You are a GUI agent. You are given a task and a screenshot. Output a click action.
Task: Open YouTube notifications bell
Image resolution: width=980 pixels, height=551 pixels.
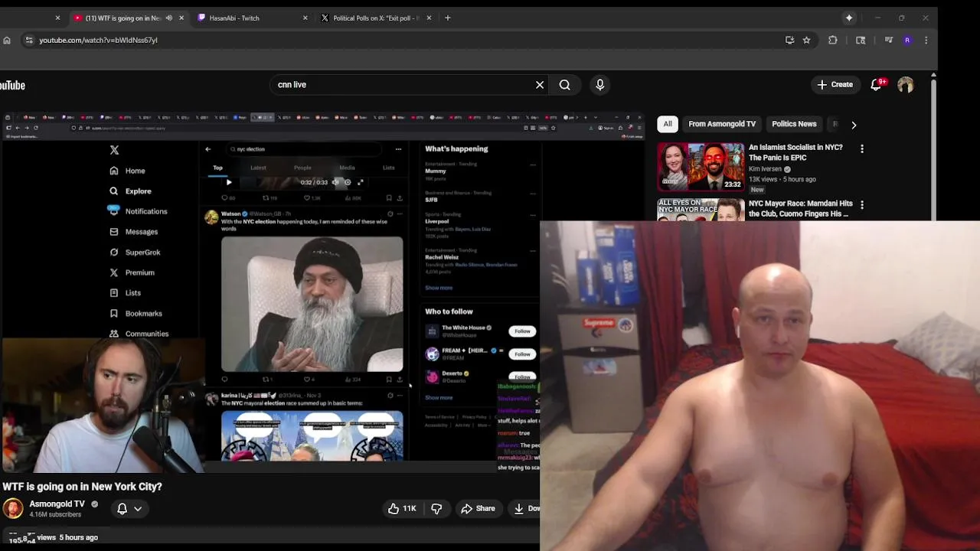[x=876, y=85]
